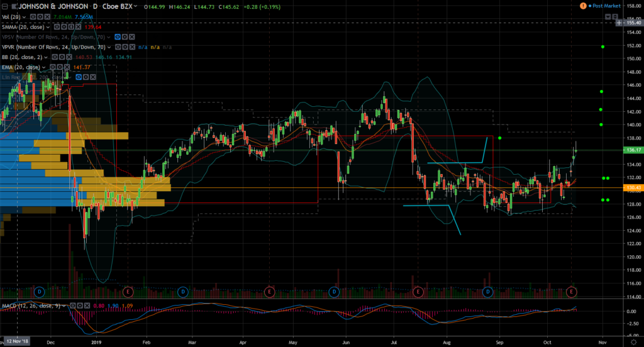Image resolution: width=644 pixels, height=347 pixels.
Task: Remove the MACD indicator pane
Action: [87, 306]
